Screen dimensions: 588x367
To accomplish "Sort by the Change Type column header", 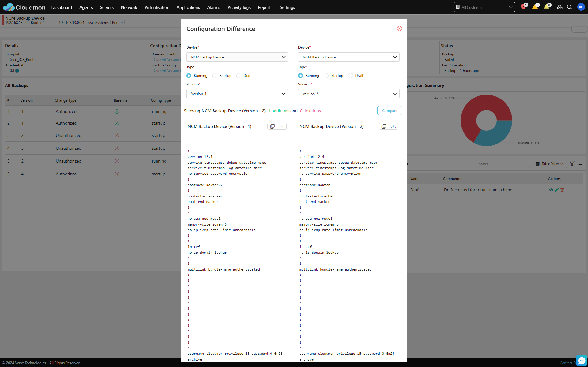I will point(66,100).
